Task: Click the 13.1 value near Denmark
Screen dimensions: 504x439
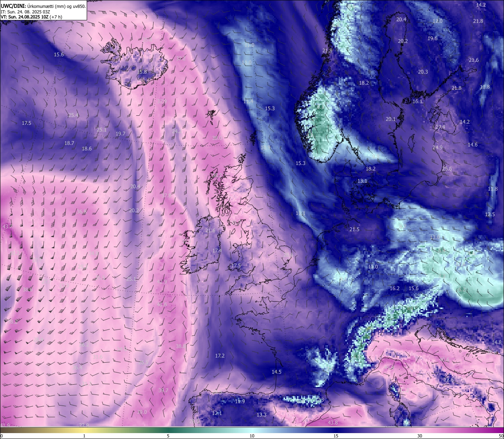Action: coord(362,181)
